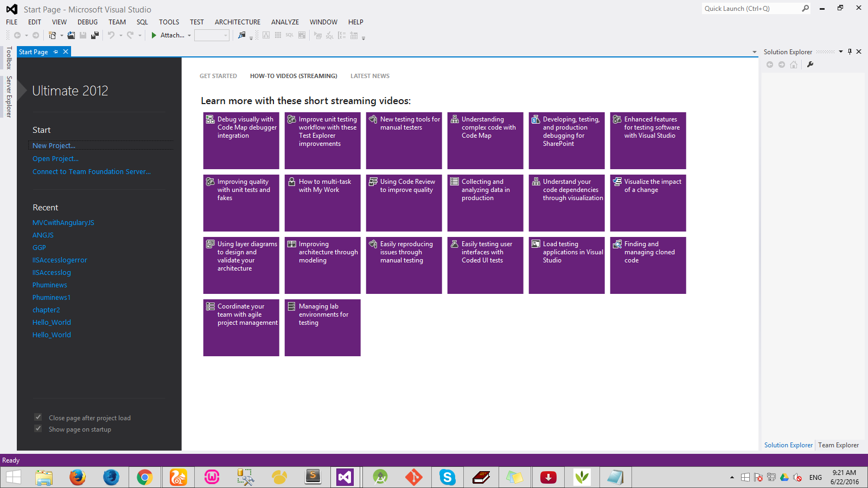Open a file using the Open File icon
The width and height of the screenshot is (868, 488).
click(71, 35)
